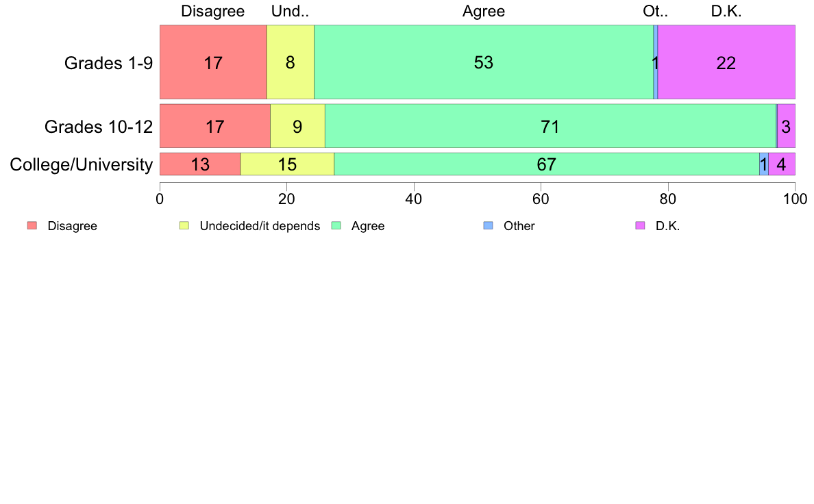The width and height of the screenshot is (814, 504).
Task: Click the College/University D.K. segment showing 4
Action: tap(782, 164)
